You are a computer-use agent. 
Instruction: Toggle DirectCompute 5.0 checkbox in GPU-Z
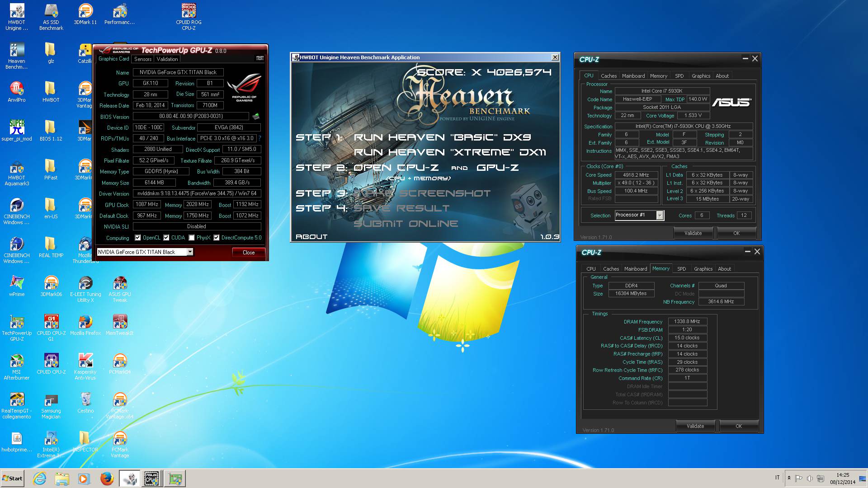click(217, 238)
